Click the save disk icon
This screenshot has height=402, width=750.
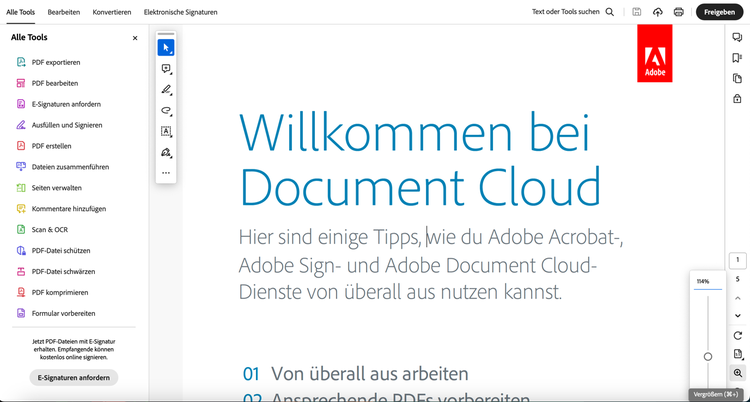click(636, 12)
